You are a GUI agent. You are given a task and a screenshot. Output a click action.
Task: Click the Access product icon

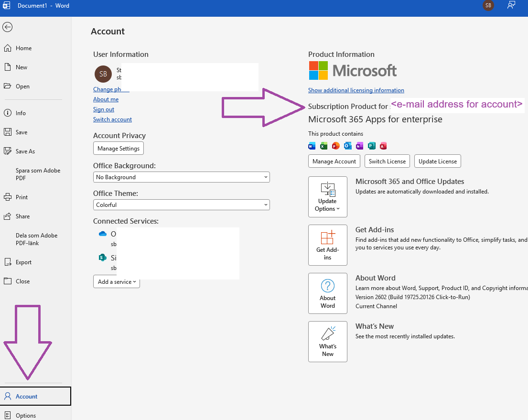(383, 146)
